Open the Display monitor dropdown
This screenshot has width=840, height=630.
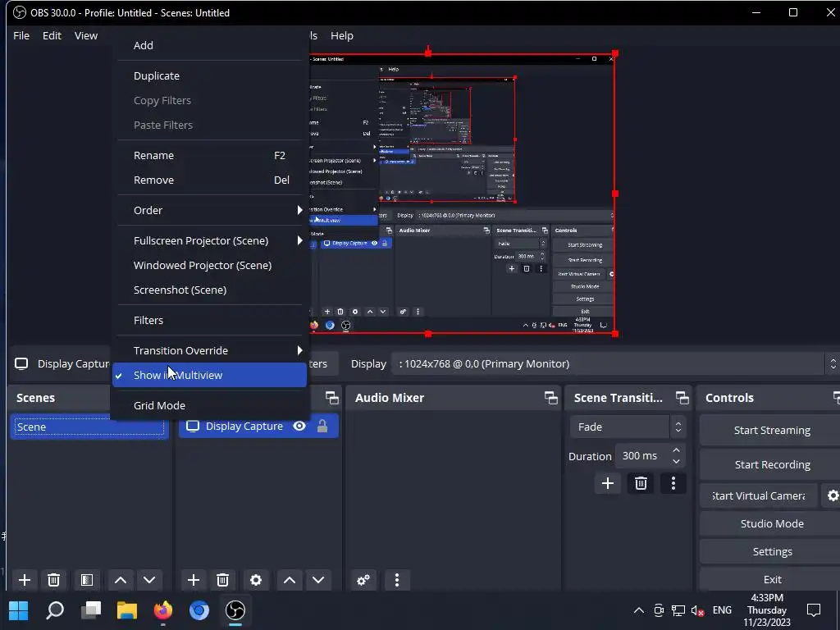pos(615,363)
